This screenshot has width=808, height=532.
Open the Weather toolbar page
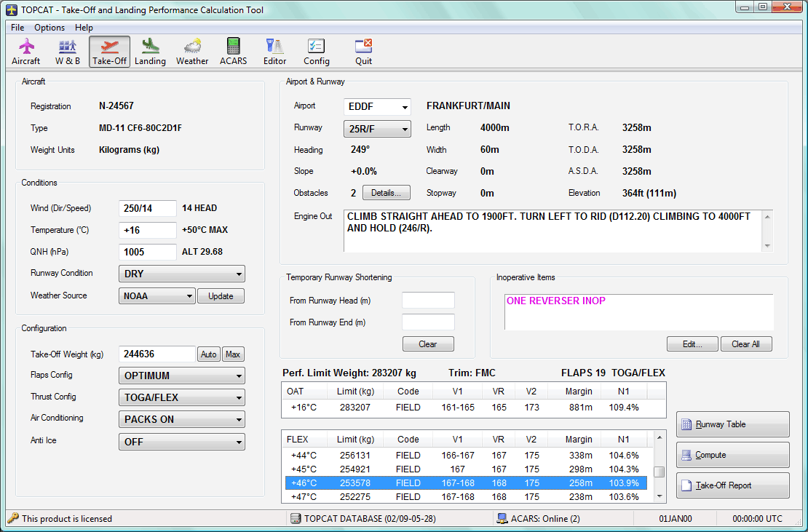pos(192,52)
